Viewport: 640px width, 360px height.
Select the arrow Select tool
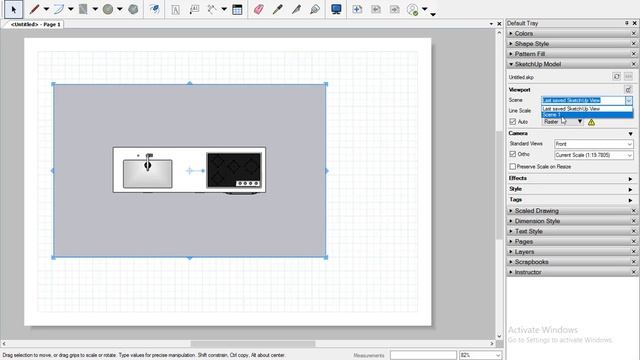(13, 9)
